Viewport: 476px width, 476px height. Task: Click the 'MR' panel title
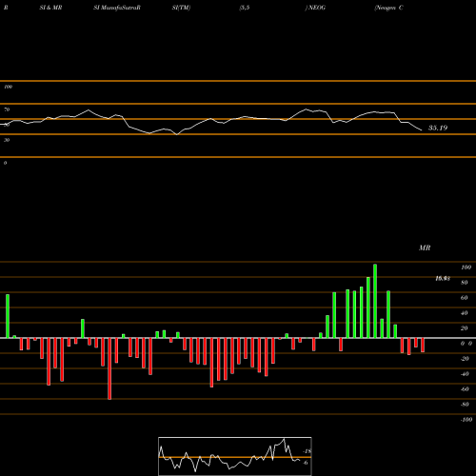[425, 248]
